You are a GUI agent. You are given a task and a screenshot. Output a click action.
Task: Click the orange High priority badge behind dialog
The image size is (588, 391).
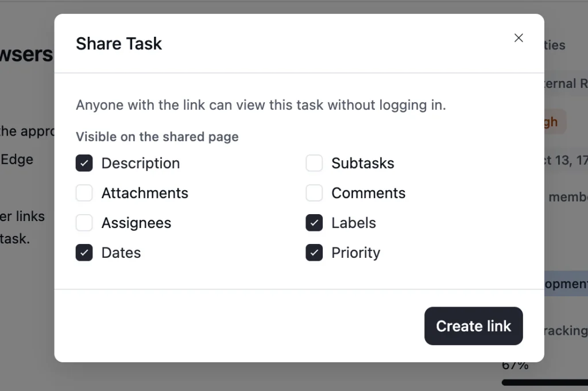tap(555, 122)
